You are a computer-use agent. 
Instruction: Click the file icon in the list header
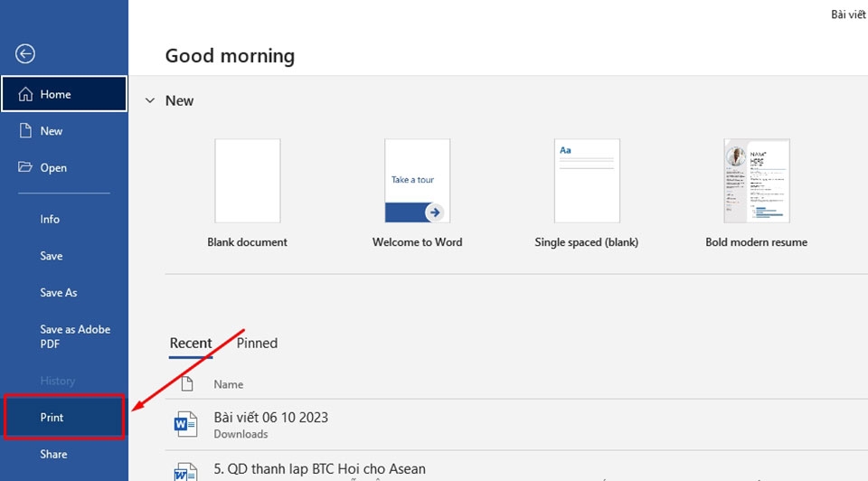click(187, 384)
